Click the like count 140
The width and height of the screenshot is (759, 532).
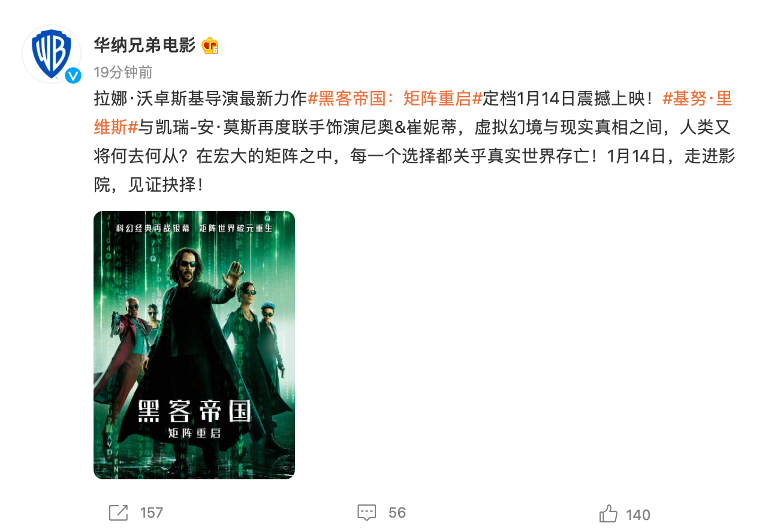click(638, 515)
